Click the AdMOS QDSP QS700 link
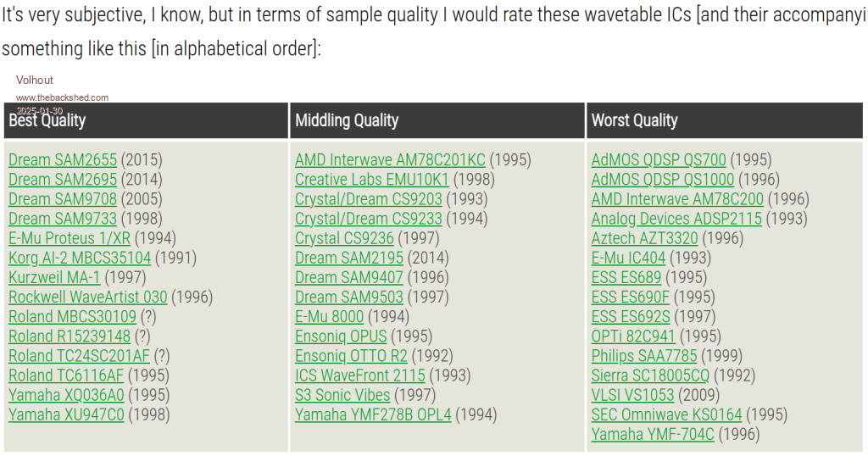Image resolution: width=868 pixels, height=456 pixels. (x=659, y=160)
